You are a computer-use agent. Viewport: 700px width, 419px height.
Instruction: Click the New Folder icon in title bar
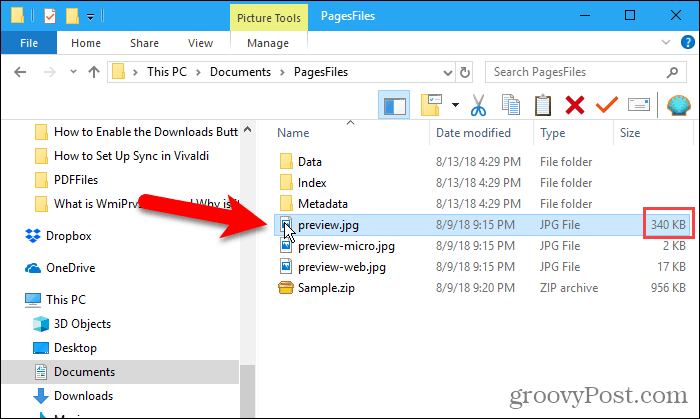tap(72, 16)
